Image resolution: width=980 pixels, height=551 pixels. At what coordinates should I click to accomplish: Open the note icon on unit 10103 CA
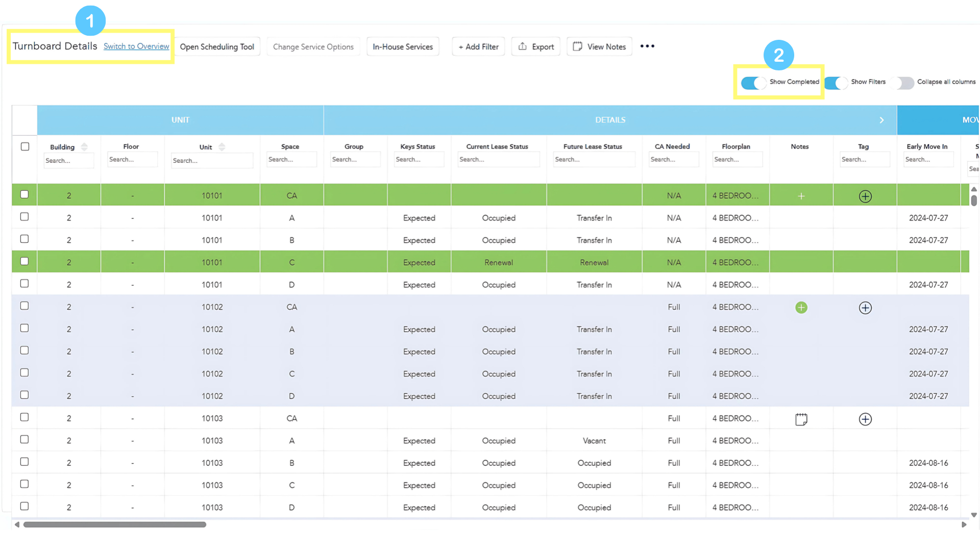click(x=801, y=419)
